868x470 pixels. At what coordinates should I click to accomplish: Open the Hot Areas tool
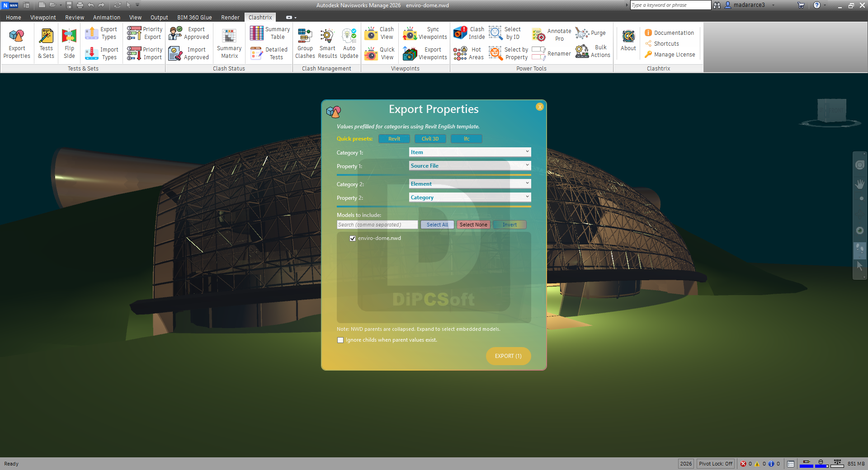pos(468,54)
